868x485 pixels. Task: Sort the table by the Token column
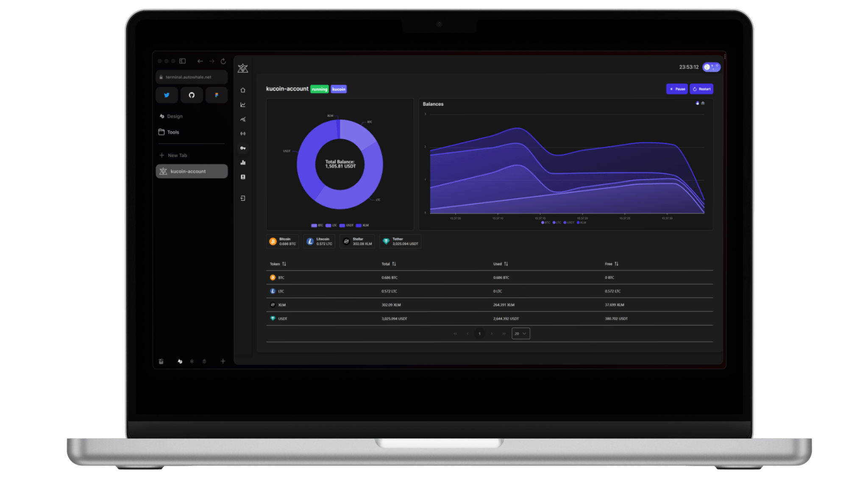coord(278,264)
